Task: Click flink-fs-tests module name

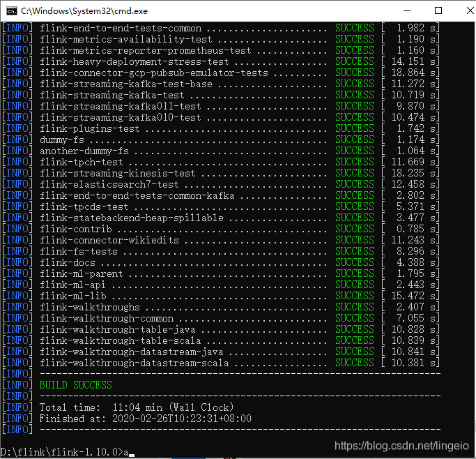Action: pyautogui.click(x=79, y=252)
